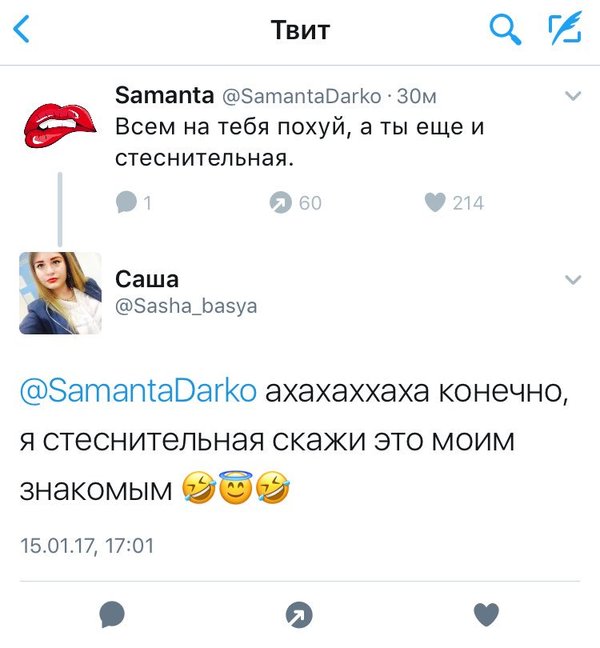Tap reply icon on Samanta's tweet
The height and width of the screenshot is (648, 600).
pyautogui.click(x=126, y=202)
